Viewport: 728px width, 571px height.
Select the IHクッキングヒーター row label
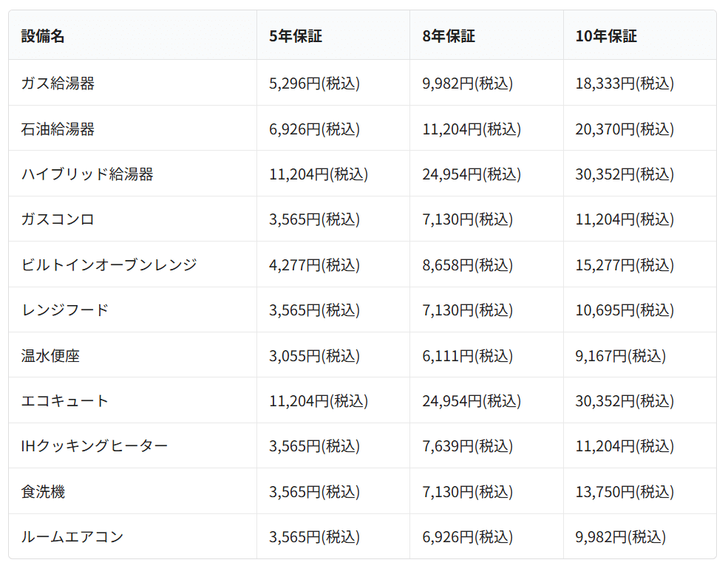95,446
